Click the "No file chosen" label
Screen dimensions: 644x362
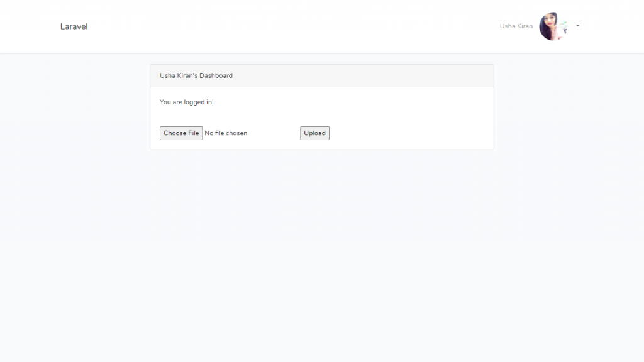(226, 133)
